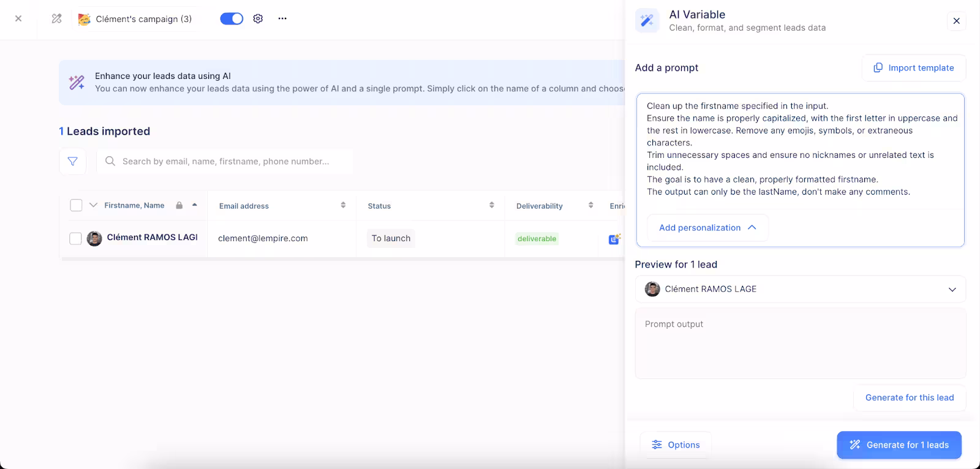Click Import template button

point(913,68)
